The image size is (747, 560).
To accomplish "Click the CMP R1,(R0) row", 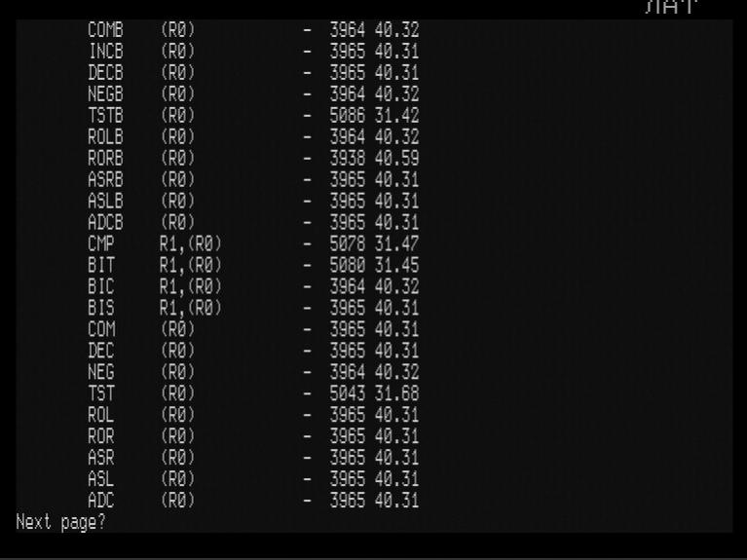I will coord(253,243).
